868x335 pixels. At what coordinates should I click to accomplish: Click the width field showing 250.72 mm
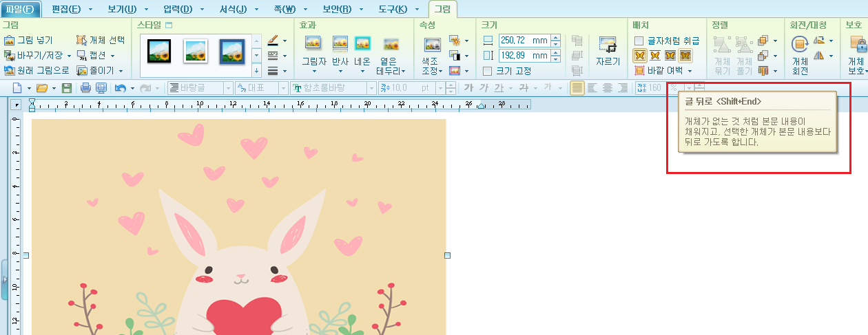point(524,41)
